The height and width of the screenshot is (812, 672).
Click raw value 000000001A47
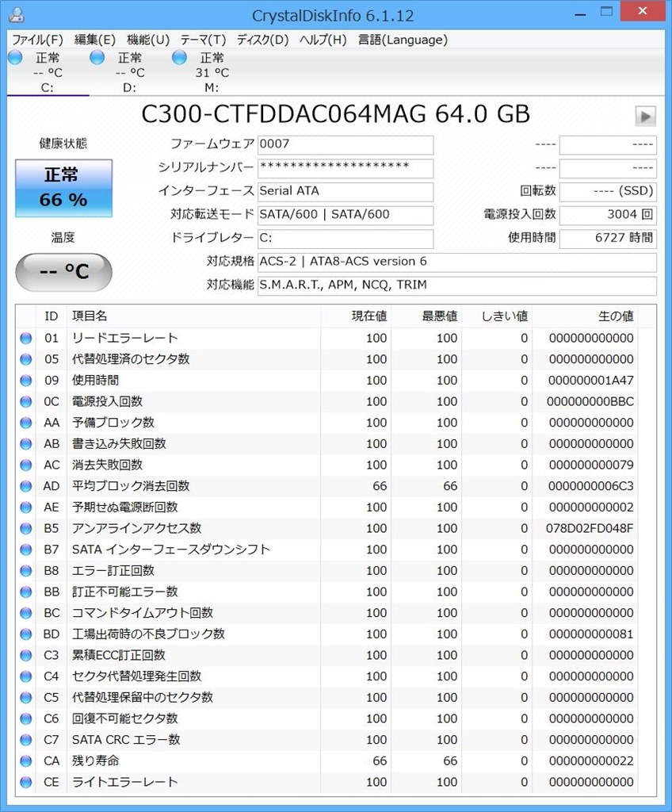(590, 381)
